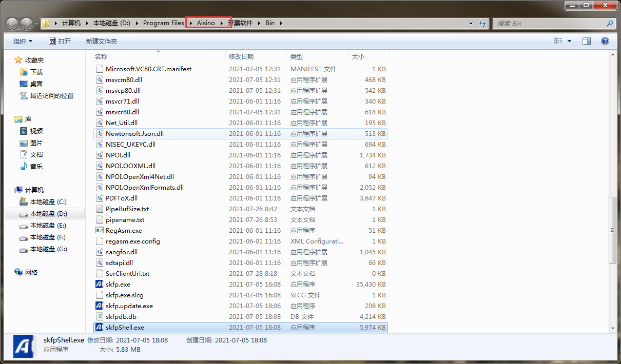The height and width of the screenshot is (364, 621).
Task: Click the msvcm80.dll file icon
Action: [100, 79]
